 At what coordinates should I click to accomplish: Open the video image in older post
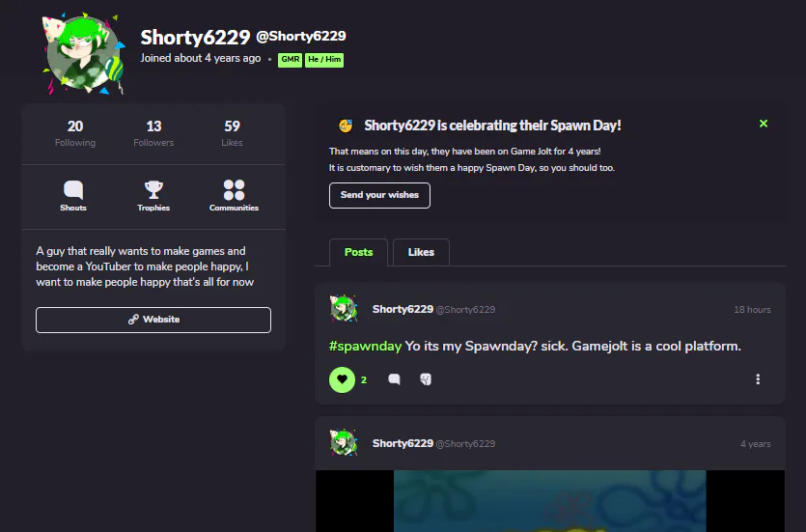(550, 501)
